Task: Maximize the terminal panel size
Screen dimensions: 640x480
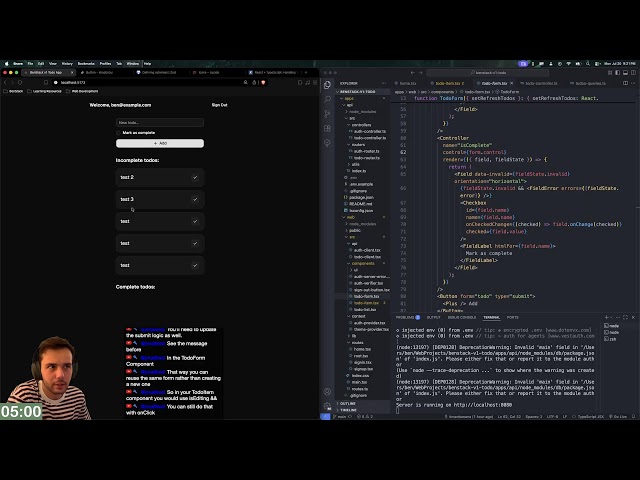Action: [625, 317]
